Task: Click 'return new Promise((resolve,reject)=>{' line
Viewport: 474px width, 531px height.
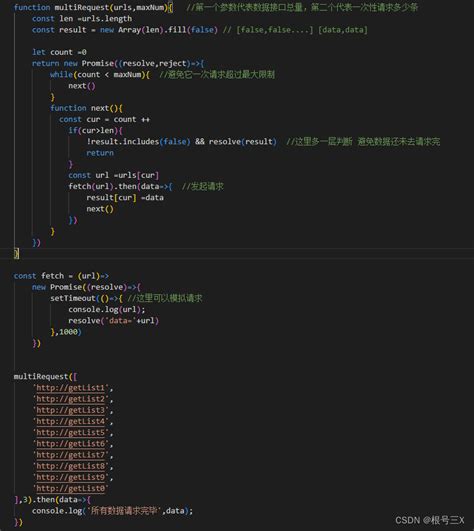Action: [x=118, y=63]
